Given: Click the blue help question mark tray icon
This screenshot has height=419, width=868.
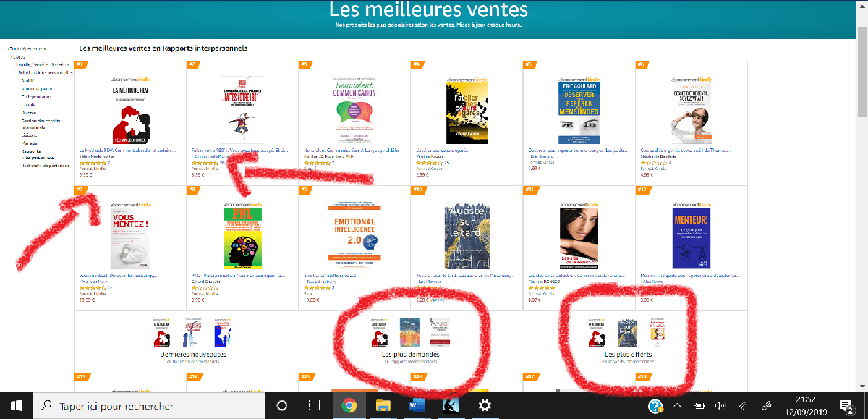Looking at the screenshot, I should click(656, 406).
